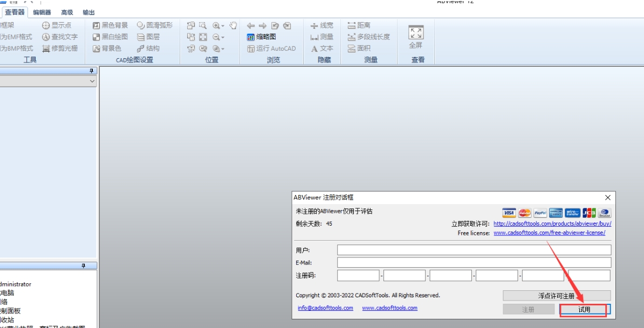This screenshot has height=328, width=644.
Task: Click the zoom out magnifier icon
Action: click(216, 37)
